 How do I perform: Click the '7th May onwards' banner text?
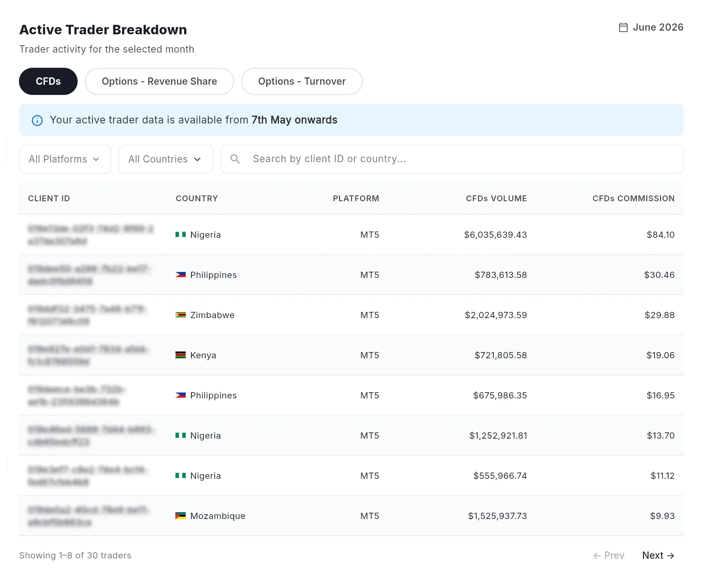click(x=294, y=120)
